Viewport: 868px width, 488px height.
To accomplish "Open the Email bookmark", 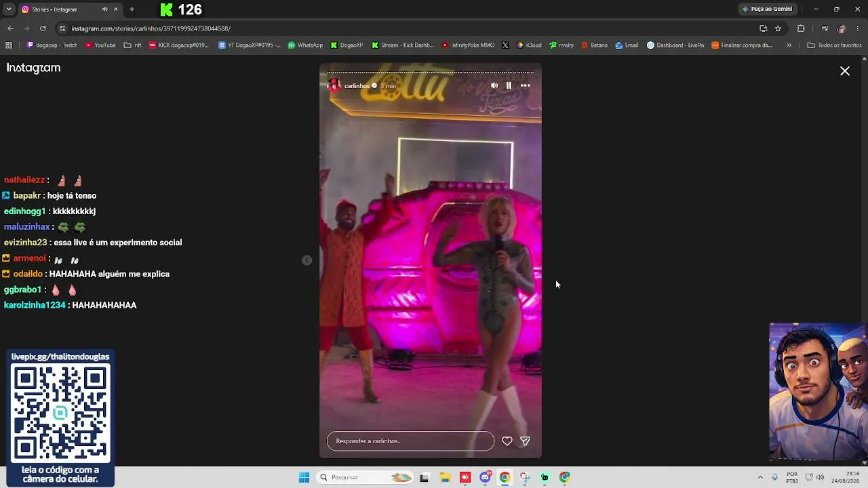I will coord(627,45).
